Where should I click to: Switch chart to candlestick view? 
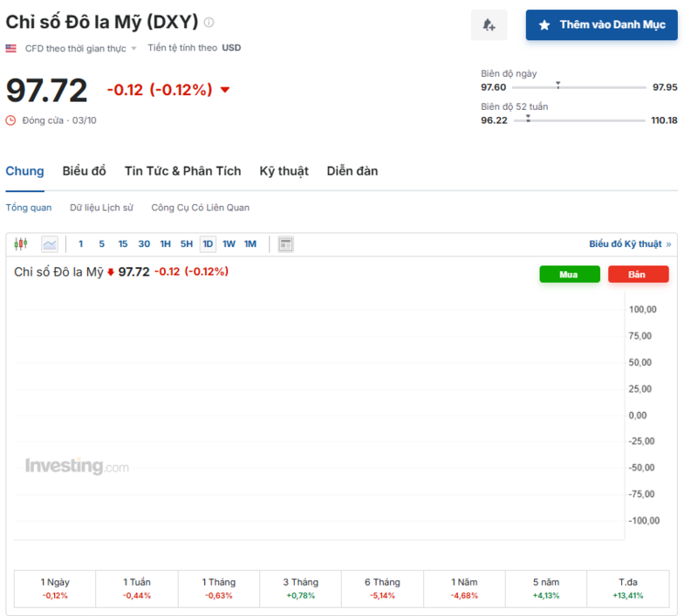coord(21,244)
